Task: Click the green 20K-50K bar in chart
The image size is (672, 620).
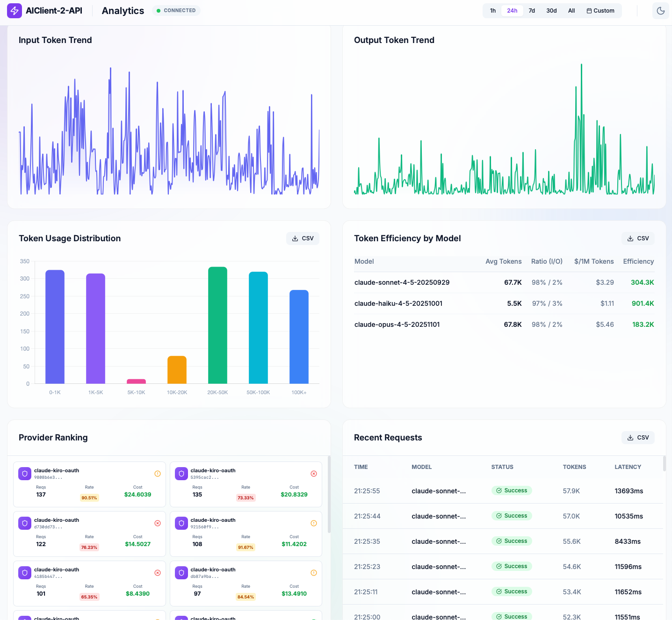Action: tap(217, 325)
